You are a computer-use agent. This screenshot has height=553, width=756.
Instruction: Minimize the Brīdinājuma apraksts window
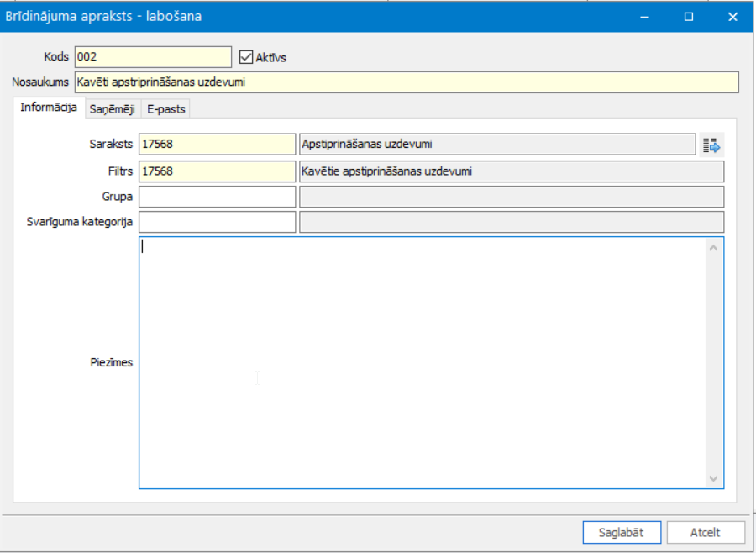645,16
